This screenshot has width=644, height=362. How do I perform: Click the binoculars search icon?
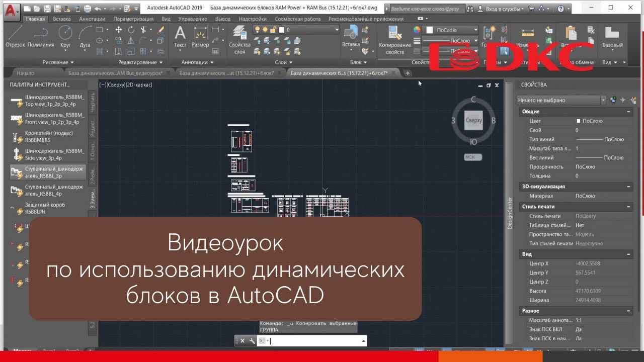(470, 9)
